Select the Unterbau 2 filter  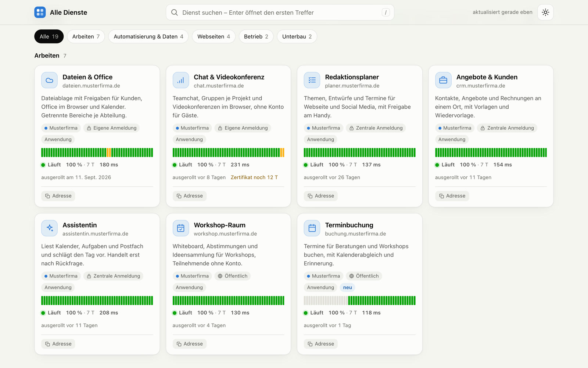297,36
